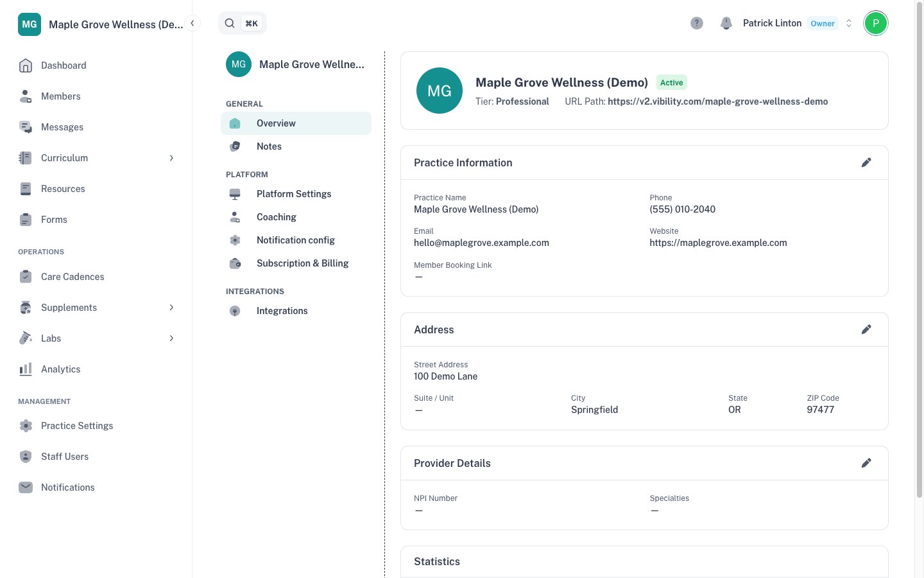Click the ZIP Code value 97477
This screenshot has height=578, width=924.
tap(821, 410)
